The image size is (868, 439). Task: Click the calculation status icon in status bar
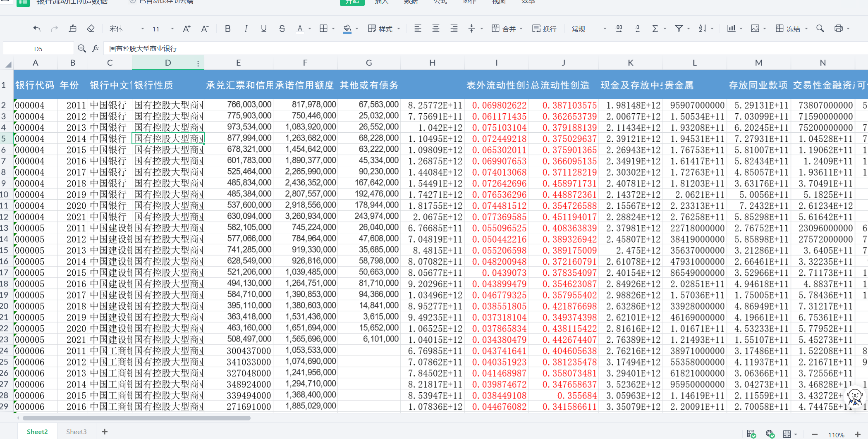(752, 434)
